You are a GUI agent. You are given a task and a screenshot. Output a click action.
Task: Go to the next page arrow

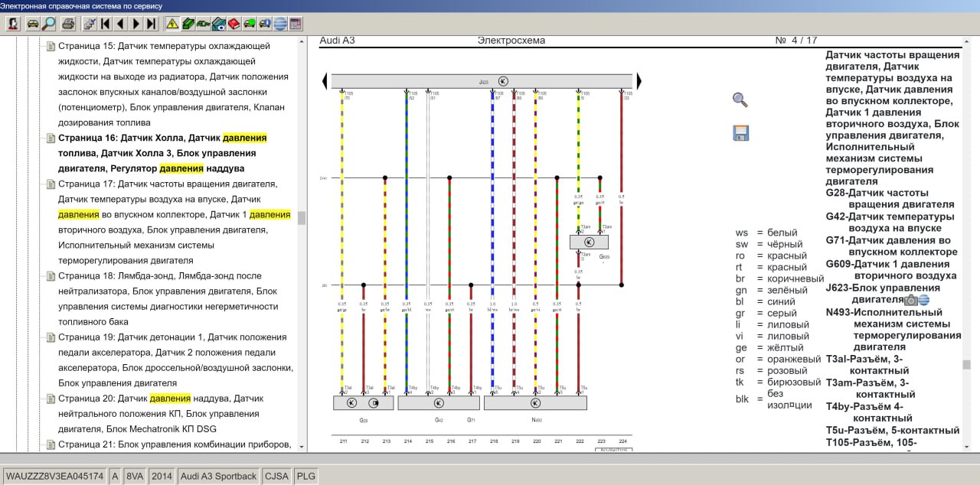(136, 24)
